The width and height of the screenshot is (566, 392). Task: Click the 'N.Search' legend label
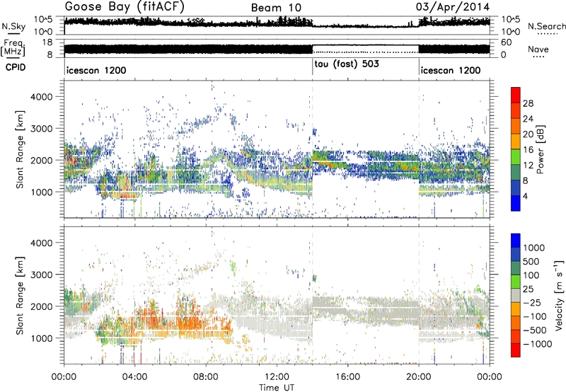(547, 26)
